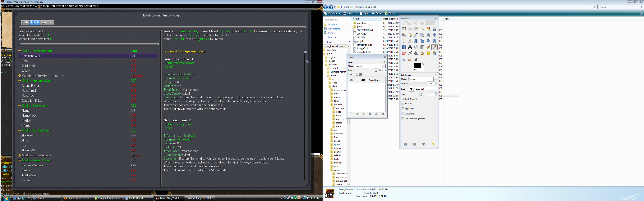Click foreground black color swatch in Toolbox
The width and height of the screenshot is (644, 201).
click(417, 66)
